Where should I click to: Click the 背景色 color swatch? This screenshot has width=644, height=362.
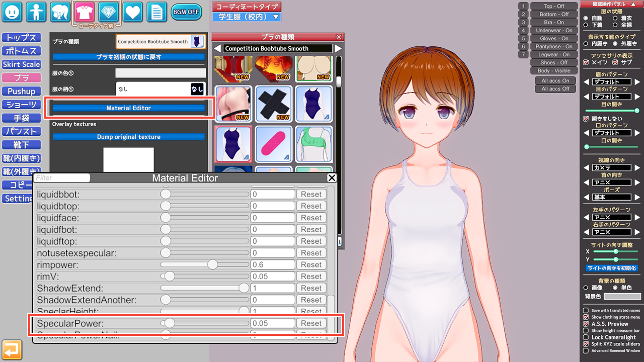622,297
